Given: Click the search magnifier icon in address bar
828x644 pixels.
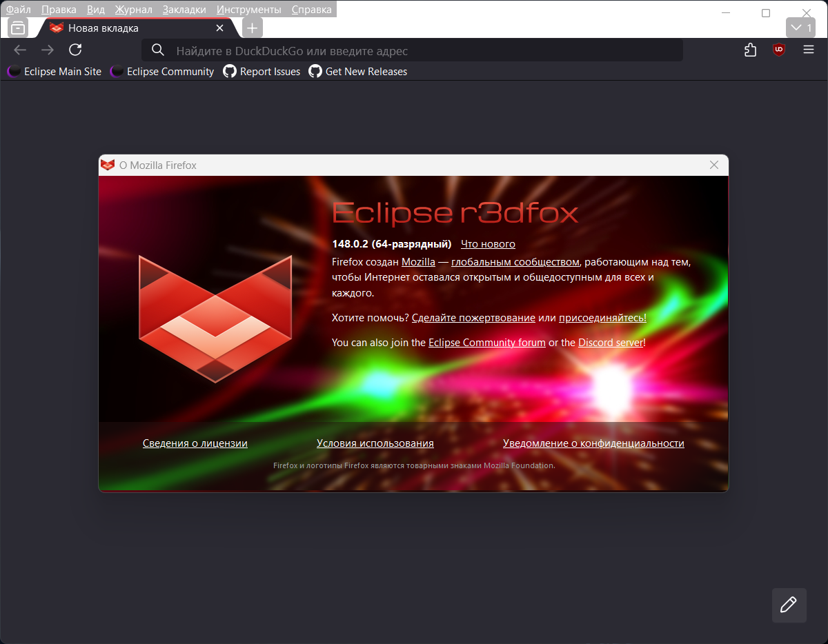Looking at the screenshot, I should 158,50.
